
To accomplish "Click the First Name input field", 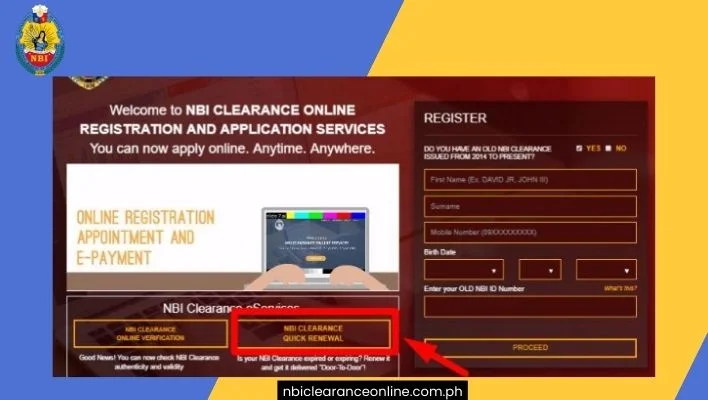I will 530,180.
